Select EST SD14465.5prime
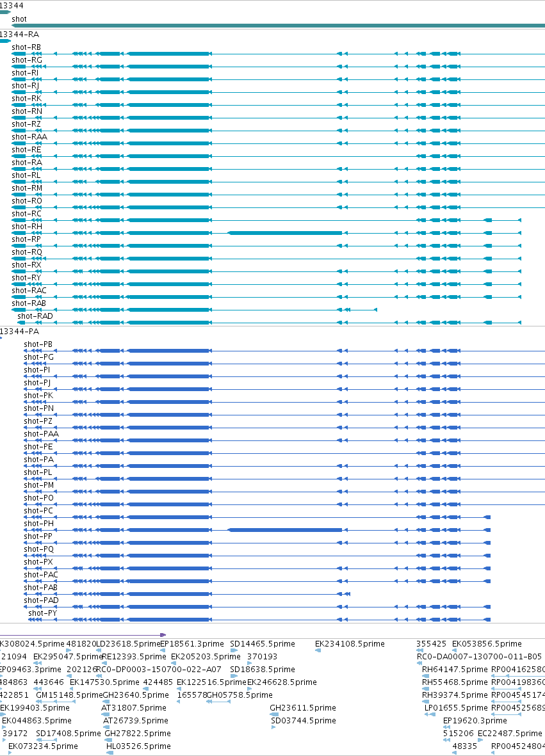Image resolution: width=545 pixels, height=756 pixels. click(x=263, y=644)
